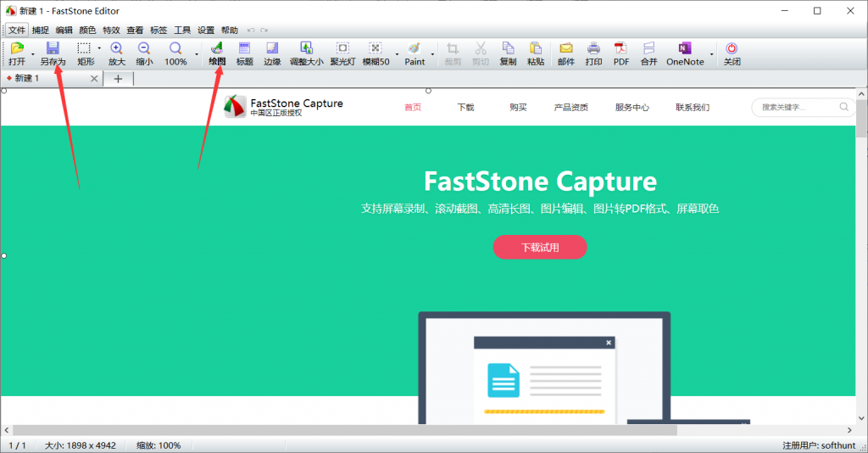Click the 合并 (Merge) icon
Image resolution: width=868 pixels, height=453 pixels.
tap(648, 53)
